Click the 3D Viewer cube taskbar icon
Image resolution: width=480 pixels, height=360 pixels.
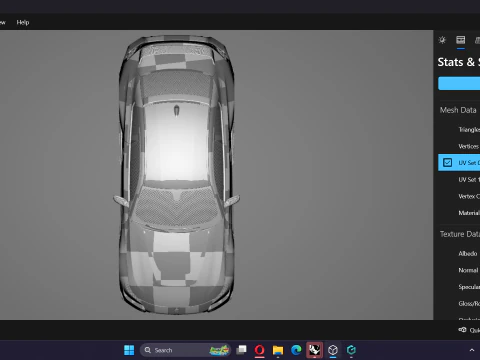pos(333,350)
